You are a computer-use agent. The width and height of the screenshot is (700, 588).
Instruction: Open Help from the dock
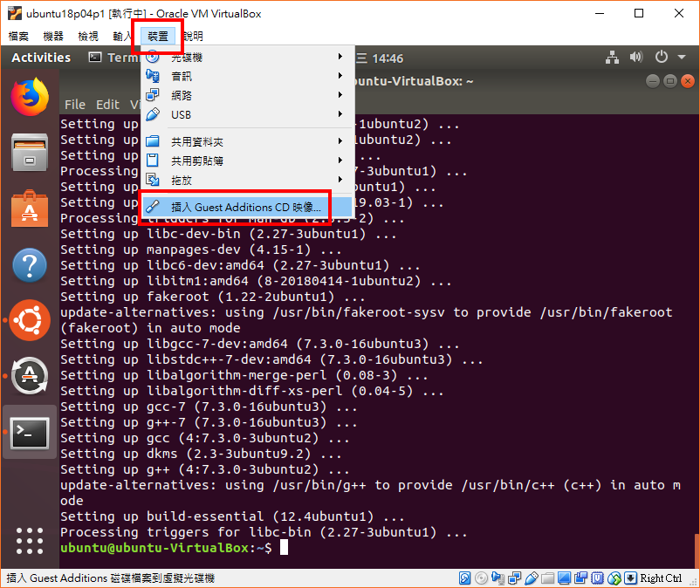(x=30, y=265)
